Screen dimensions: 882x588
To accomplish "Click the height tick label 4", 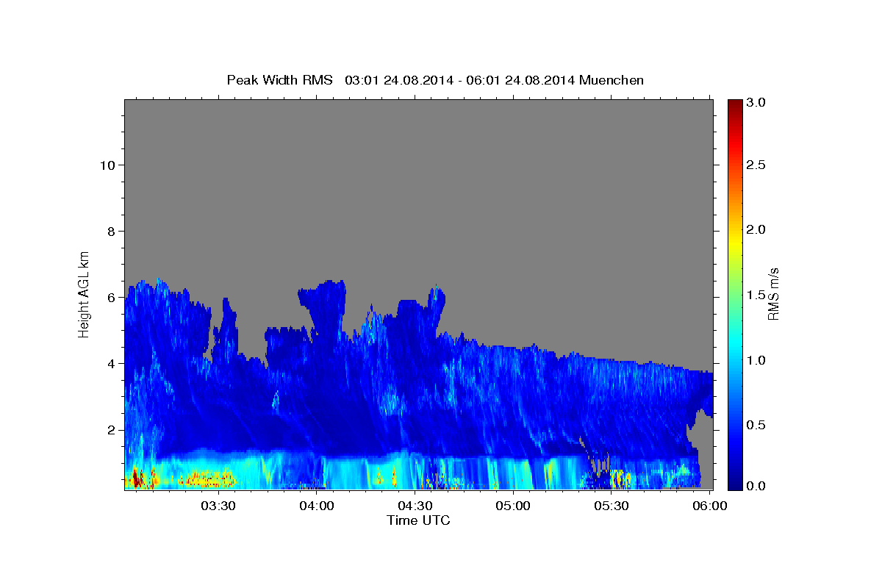I will tap(110, 363).
